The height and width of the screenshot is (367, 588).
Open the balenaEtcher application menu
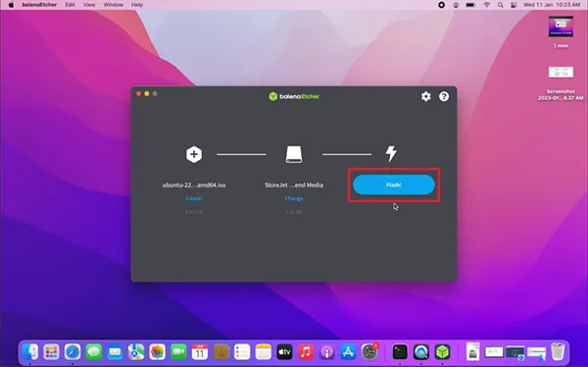coord(39,5)
